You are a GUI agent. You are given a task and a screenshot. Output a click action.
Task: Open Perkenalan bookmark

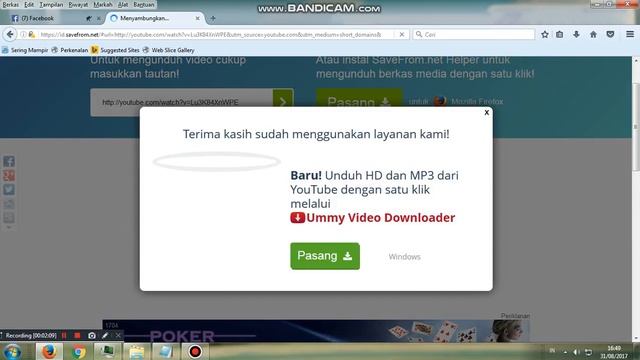tap(70, 50)
